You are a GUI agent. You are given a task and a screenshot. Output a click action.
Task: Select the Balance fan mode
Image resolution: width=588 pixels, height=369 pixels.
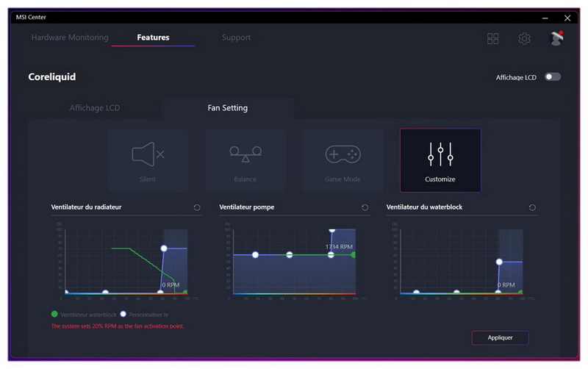[245, 160]
